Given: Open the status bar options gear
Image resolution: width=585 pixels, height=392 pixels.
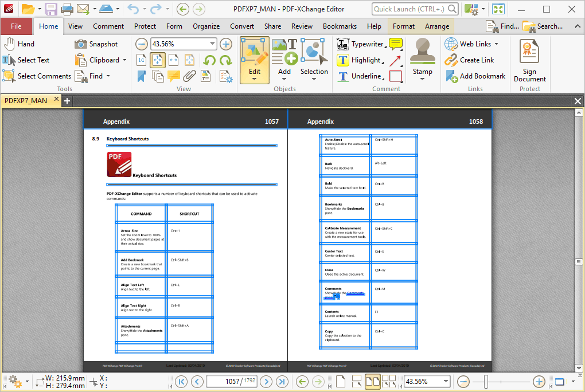Looking at the screenshot, I should click(x=14, y=381).
